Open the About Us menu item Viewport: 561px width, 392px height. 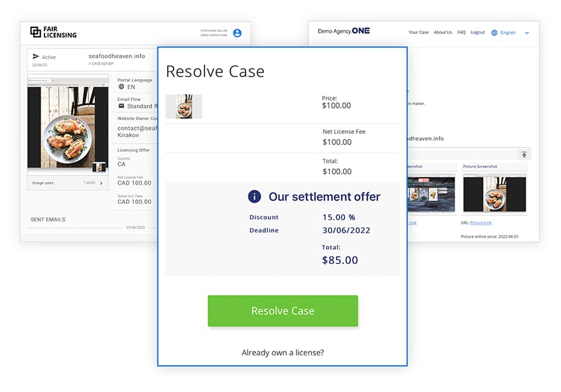point(443,32)
